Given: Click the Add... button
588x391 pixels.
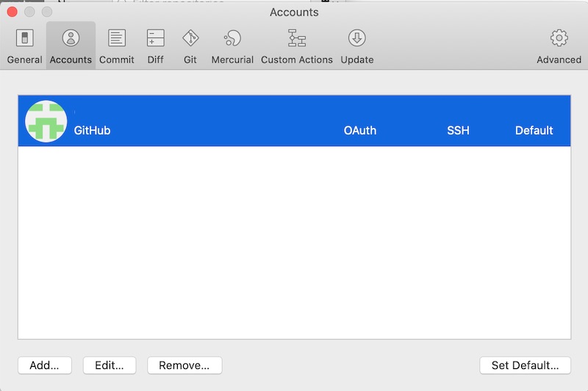Looking at the screenshot, I should pyautogui.click(x=45, y=365).
